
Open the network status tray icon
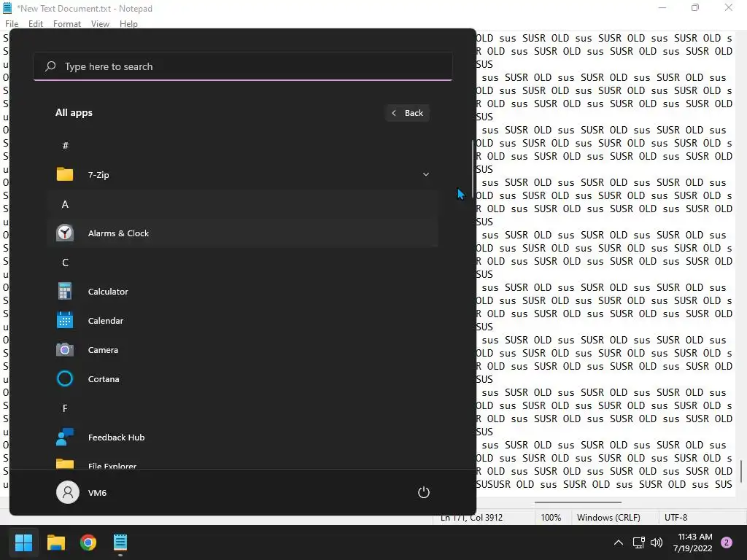pyautogui.click(x=638, y=542)
